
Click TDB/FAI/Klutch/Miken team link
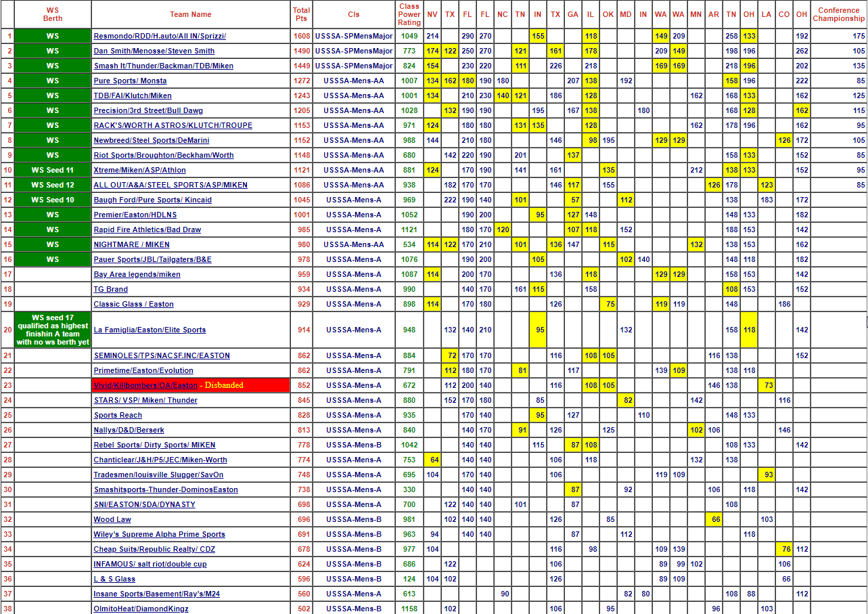[133, 95]
